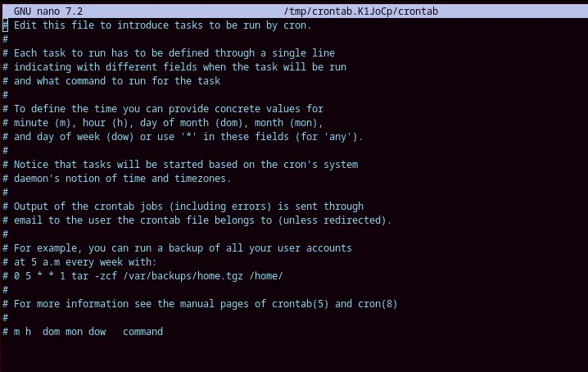Click the line 'Each task to run has'
The width and height of the screenshot is (588, 372).
tap(169, 53)
